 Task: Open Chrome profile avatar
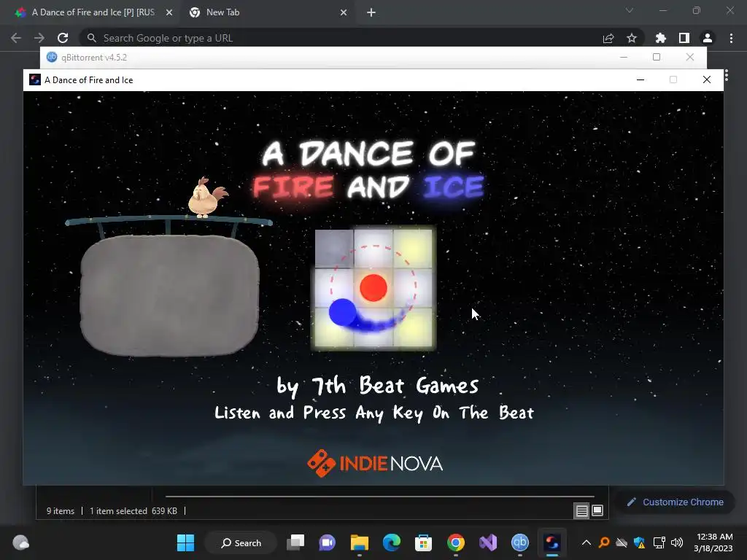708,38
